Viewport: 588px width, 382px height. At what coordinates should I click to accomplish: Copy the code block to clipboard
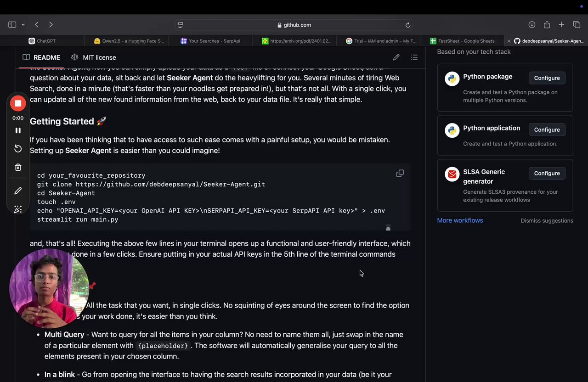point(400,174)
